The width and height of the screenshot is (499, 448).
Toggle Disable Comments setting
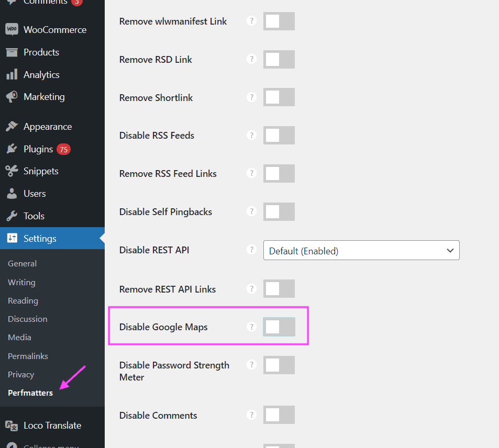coord(279,415)
